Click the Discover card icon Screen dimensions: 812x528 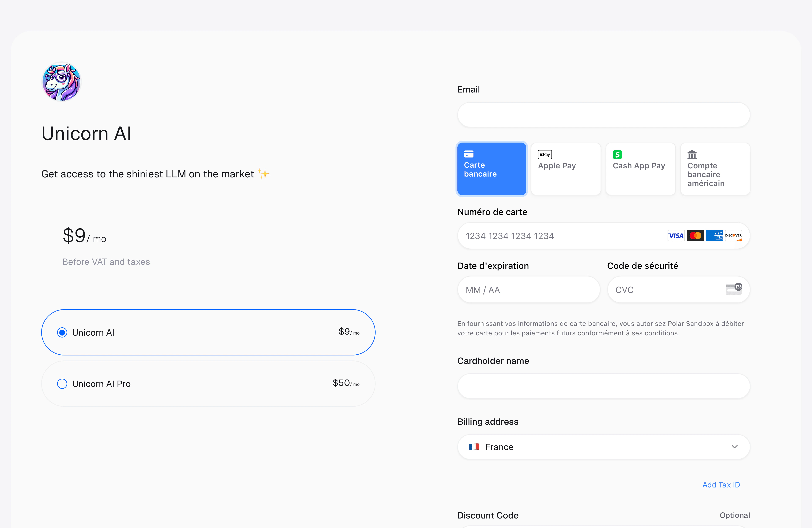pos(733,235)
